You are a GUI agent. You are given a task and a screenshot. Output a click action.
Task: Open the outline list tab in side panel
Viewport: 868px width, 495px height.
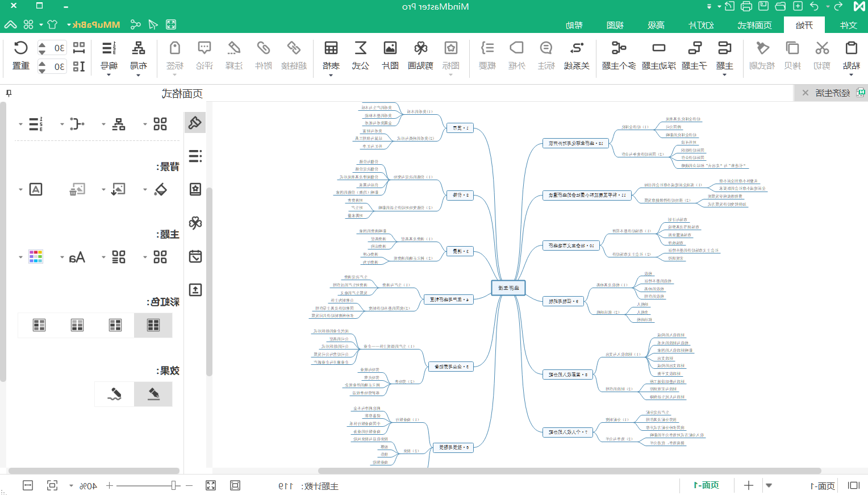(x=195, y=156)
